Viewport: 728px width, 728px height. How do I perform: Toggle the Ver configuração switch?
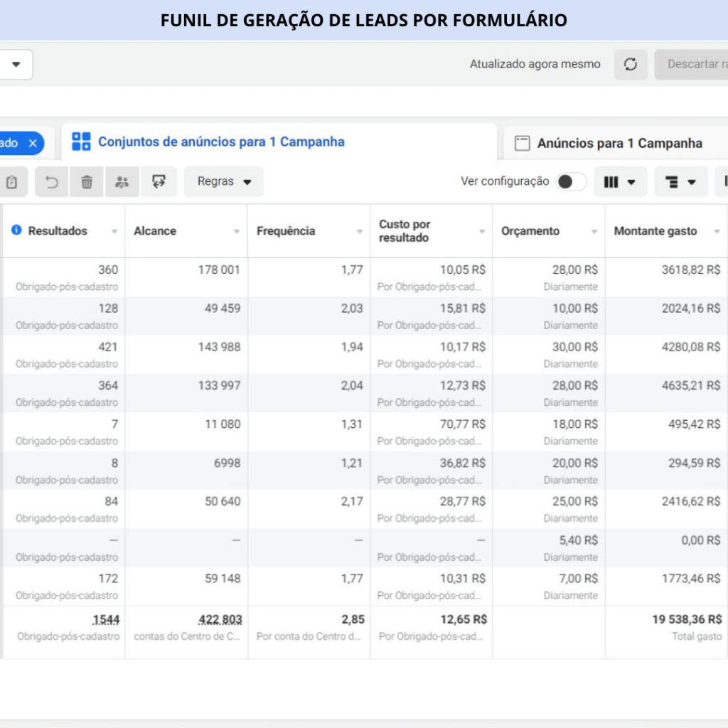tap(571, 181)
